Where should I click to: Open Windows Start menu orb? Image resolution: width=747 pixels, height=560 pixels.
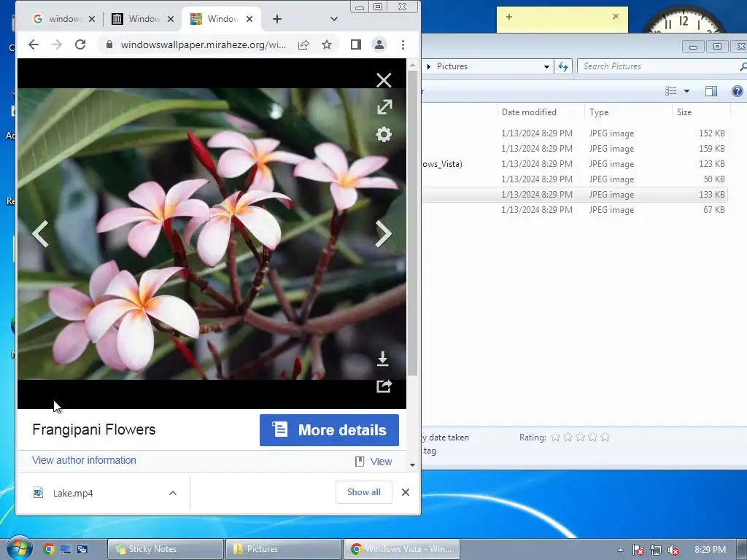[x=20, y=548]
